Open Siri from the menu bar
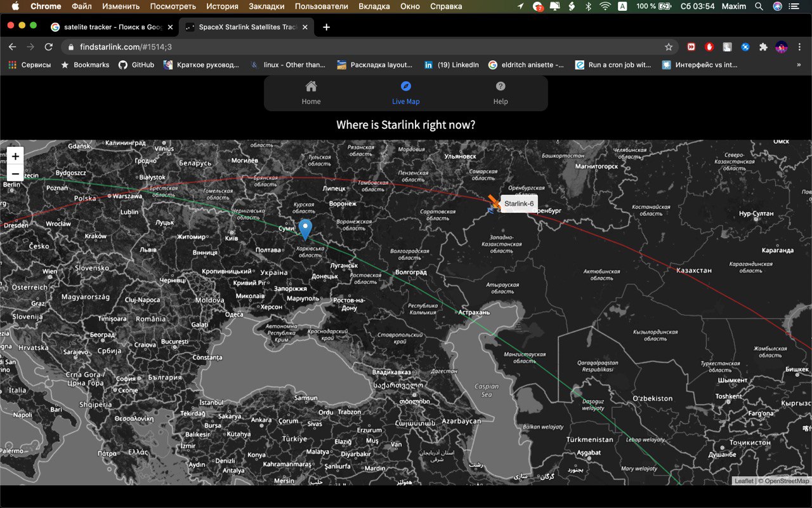This screenshot has height=508, width=812. pyautogui.click(x=777, y=6)
